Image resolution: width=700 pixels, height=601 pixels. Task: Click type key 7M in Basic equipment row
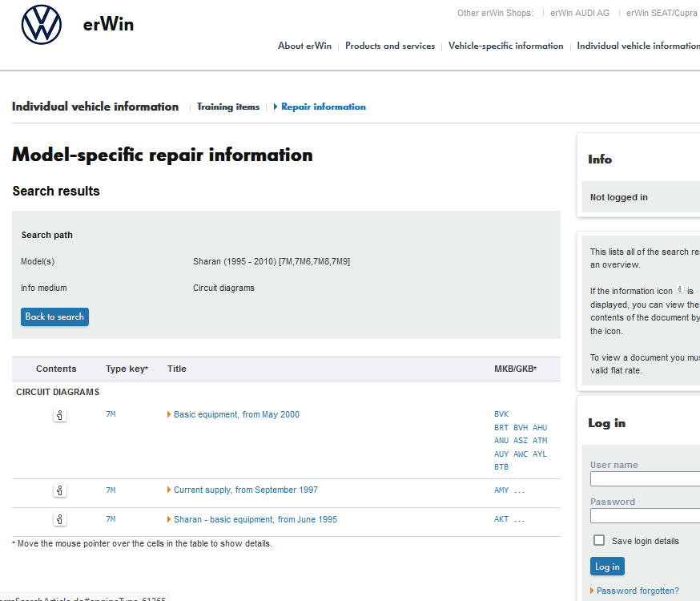click(111, 414)
